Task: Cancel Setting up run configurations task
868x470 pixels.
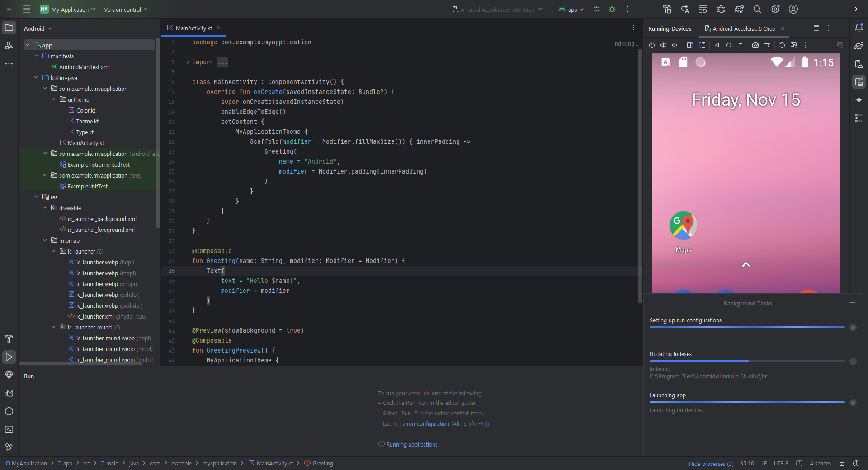Action: pos(853,328)
